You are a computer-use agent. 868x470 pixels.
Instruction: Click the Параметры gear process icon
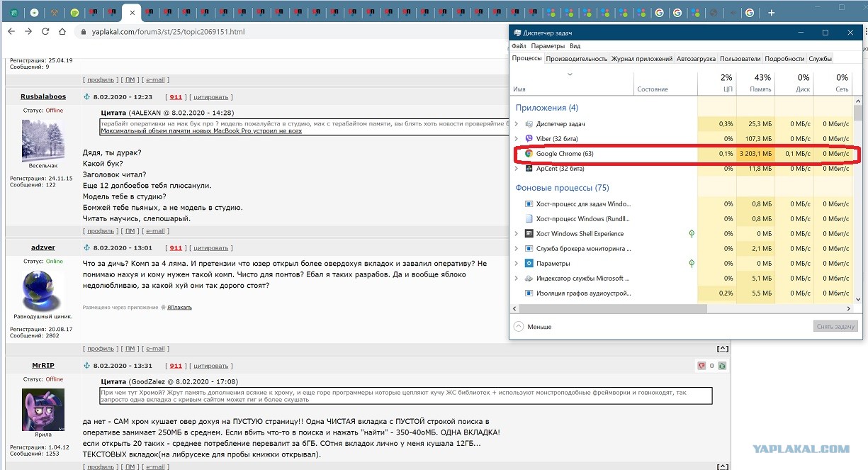pyautogui.click(x=529, y=263)
